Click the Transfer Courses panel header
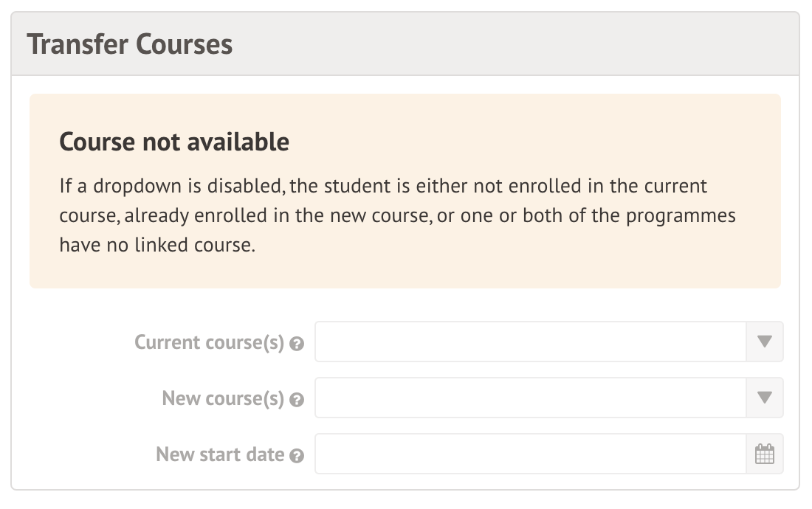Screen dimensions: 812x509 click(x=131, y=44)
